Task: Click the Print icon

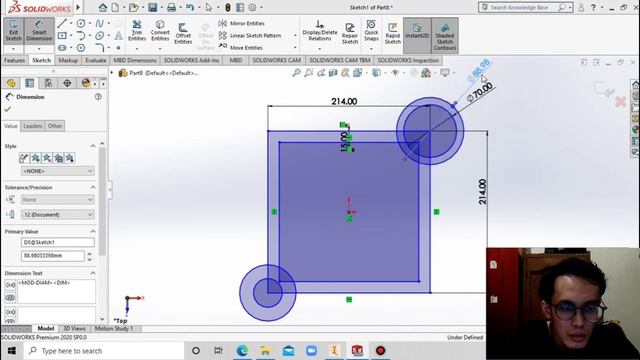Action: pyautogui.click(x=171, y=7)
